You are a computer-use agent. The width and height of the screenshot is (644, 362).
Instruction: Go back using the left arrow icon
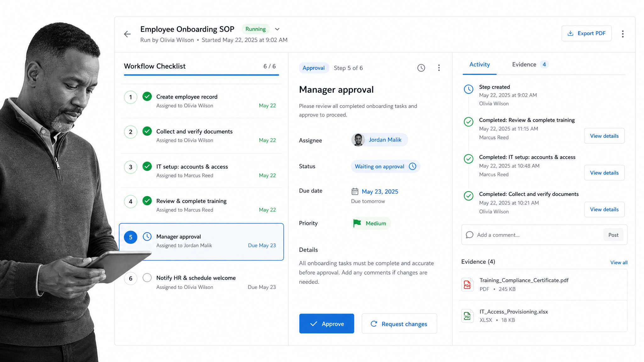[127, 34]
